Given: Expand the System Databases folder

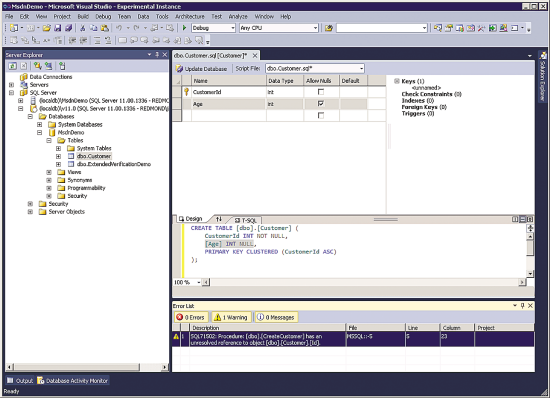Looking at the screenshot, I should 40,124.
